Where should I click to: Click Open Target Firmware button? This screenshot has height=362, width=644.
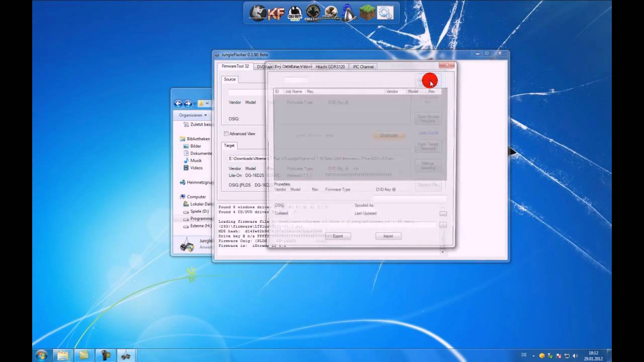pyautogui.click(x=428, y=146)
